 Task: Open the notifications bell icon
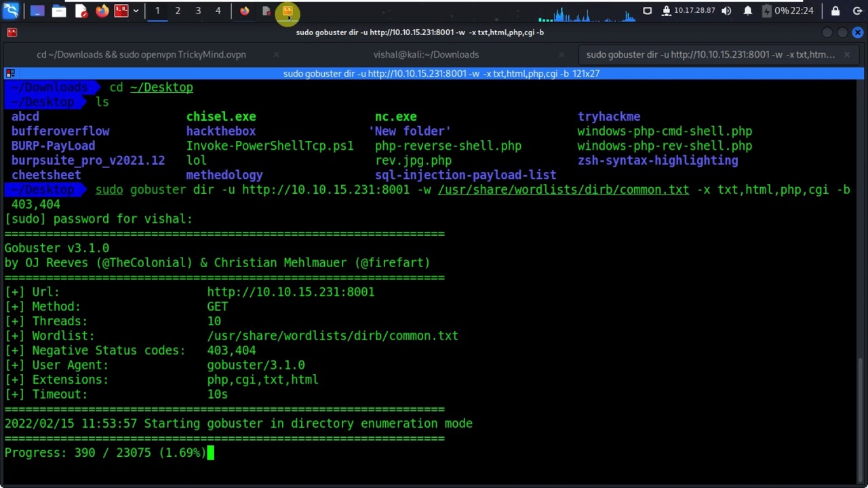pyautogui.click(x=748, y=11)
